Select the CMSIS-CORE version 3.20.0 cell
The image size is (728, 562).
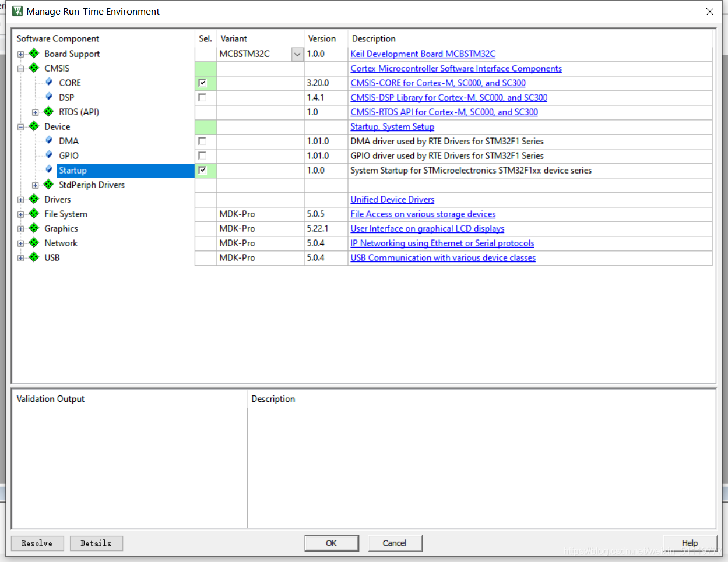click(326, 83)
